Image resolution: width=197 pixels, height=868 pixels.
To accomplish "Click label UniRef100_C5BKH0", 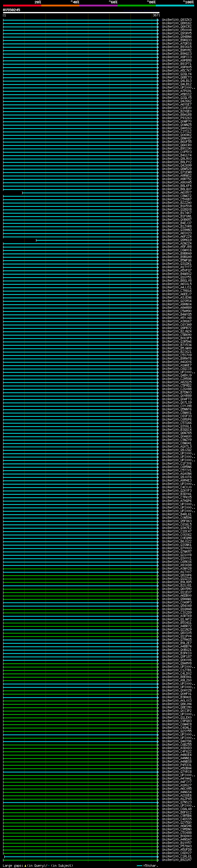I will (176, 335).
